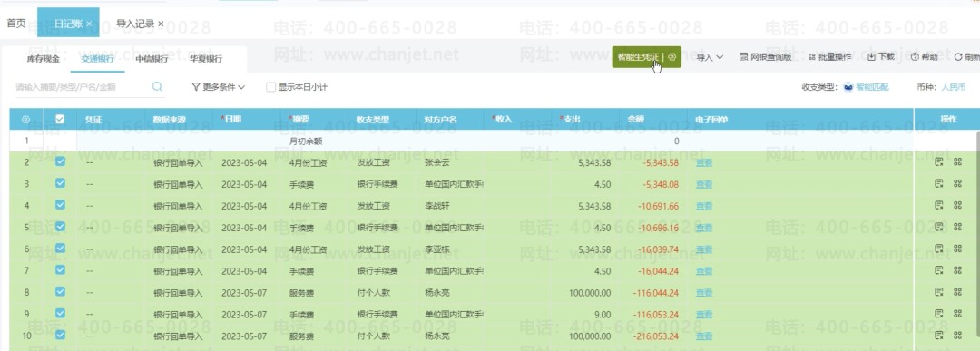Image resolution: width=980 pixels, height=351 pixels.
Task: Click grid action icon in row 6
Action: (957, 249)
